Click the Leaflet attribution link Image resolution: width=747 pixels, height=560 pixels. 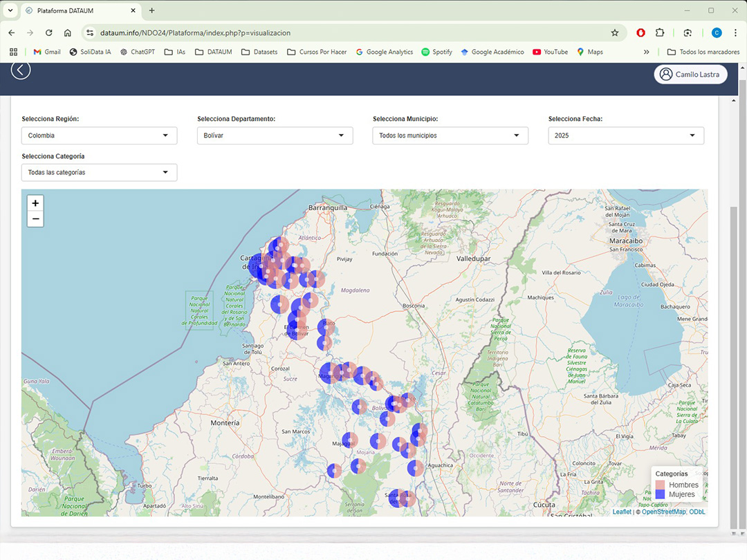point(622,512)
